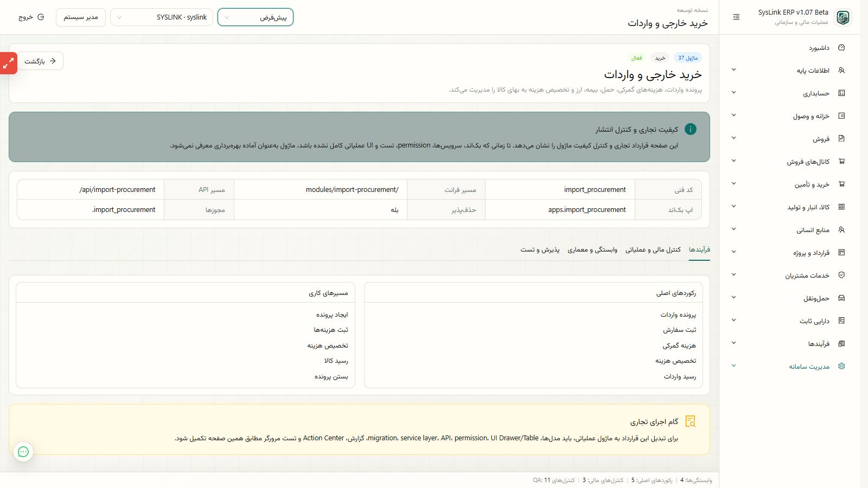Click کنترل‌های QA: 11 status entry

coord(553,480)
